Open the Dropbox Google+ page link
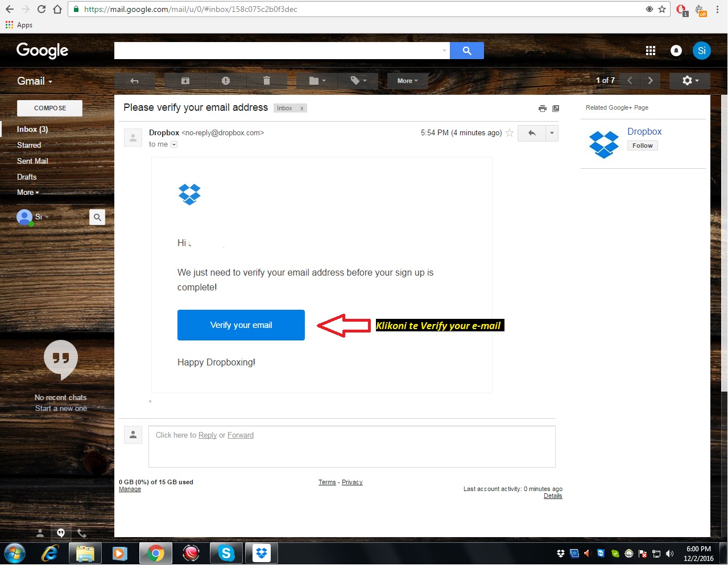Image resolution: width=728 pixels, height=582 pixels. pyautogui.click(x=644, y=131)
